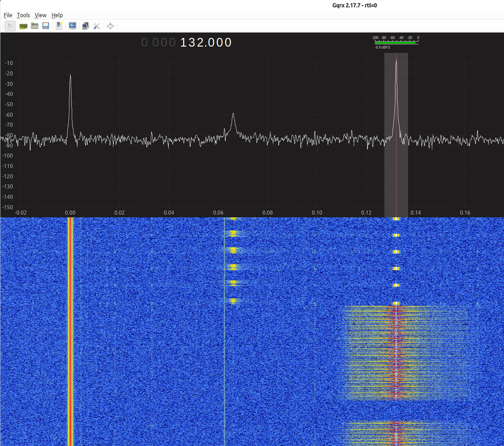Viewport: 504px width, 446px height.
Task: Save settings with the floppy disk icon
Action: click(x=46, y=26)
